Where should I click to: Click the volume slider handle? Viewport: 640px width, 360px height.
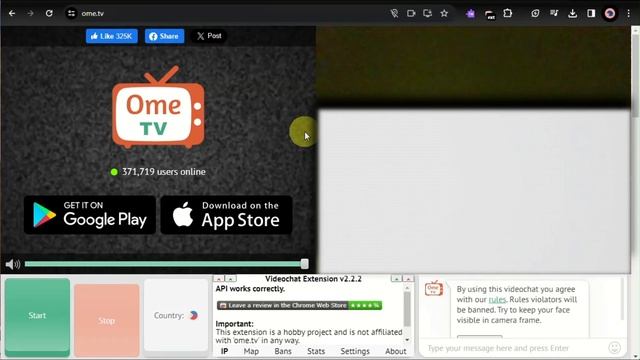(x=304, y=264)
